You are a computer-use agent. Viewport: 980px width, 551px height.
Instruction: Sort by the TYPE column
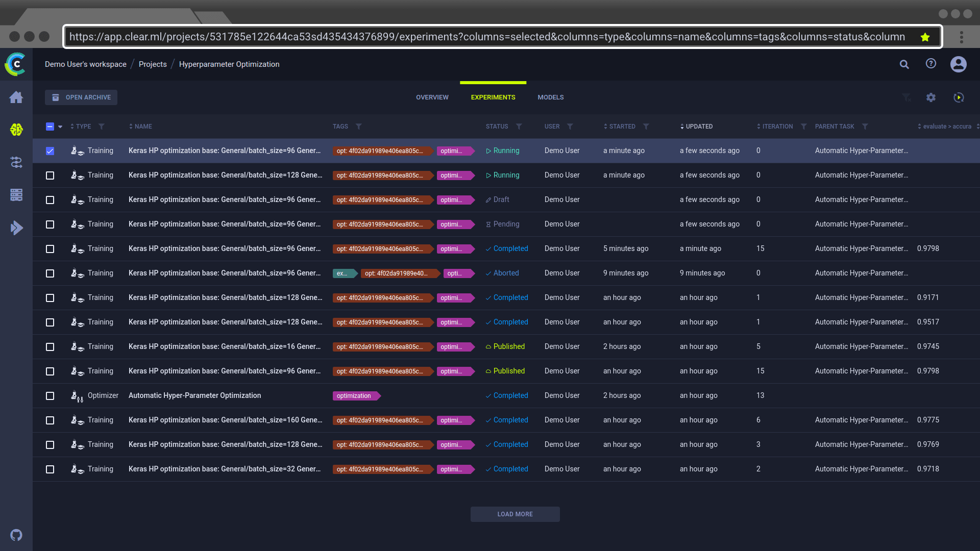[x=81, y=127]
